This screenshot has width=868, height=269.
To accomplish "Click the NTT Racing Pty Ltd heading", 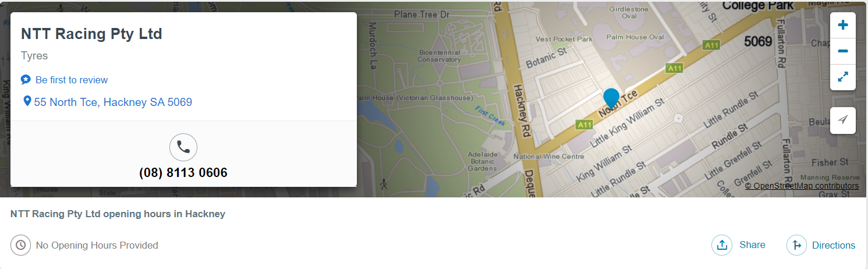I will [x=91, y=34].
